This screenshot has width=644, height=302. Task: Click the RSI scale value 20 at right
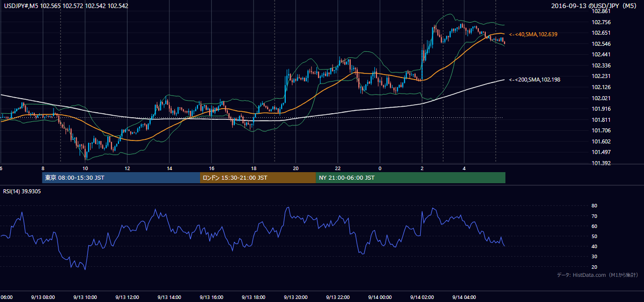click(x=594, y=267)
